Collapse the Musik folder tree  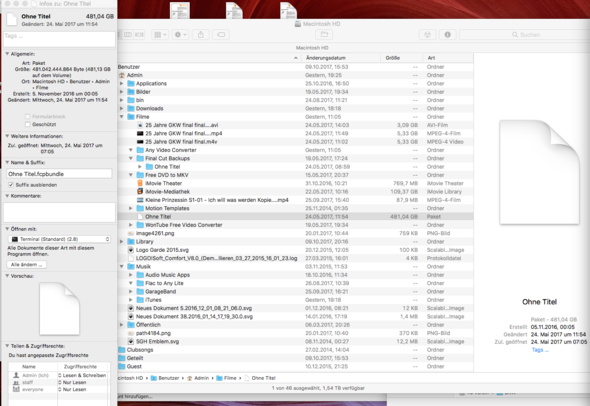tap(122, 266)
